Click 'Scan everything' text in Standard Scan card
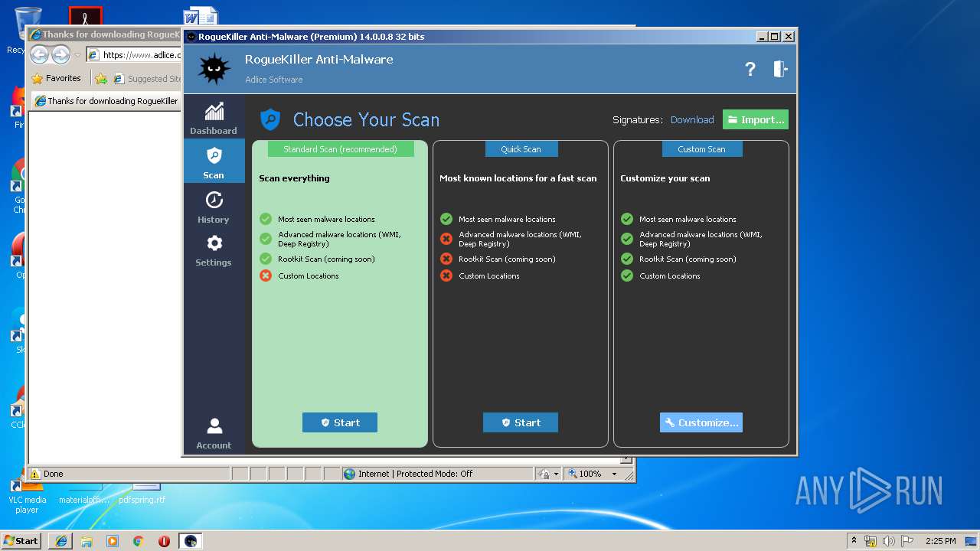 pyautogui.click(x=294, y=178)
